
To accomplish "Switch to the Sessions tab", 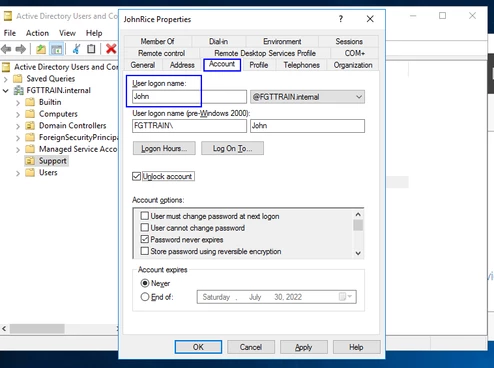I will (x=349, y=41).
